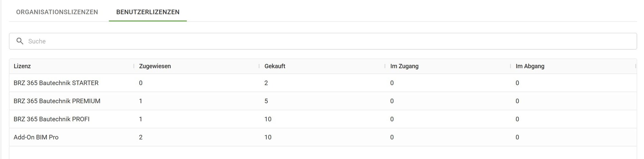Viewport: 644px width, 159px height.
Task: Click Gekauft value 2 for STARTER license
Action: pos(266,83)
